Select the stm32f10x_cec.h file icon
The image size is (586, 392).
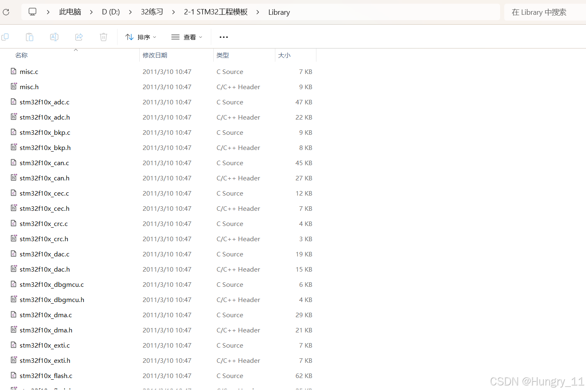pyautogui.click(x=14, y=208)
